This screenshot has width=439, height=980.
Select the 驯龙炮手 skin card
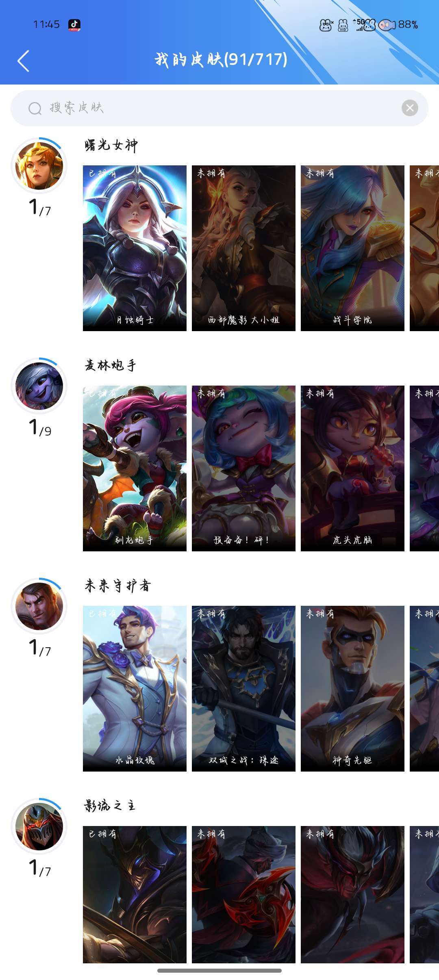[135, 468]
